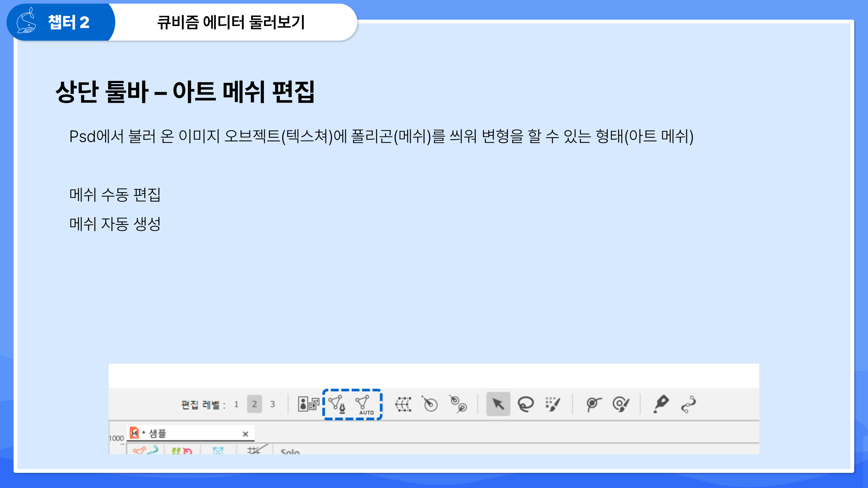
Task: Select the arrow selection tool
Action: click(x=498, y=404)
